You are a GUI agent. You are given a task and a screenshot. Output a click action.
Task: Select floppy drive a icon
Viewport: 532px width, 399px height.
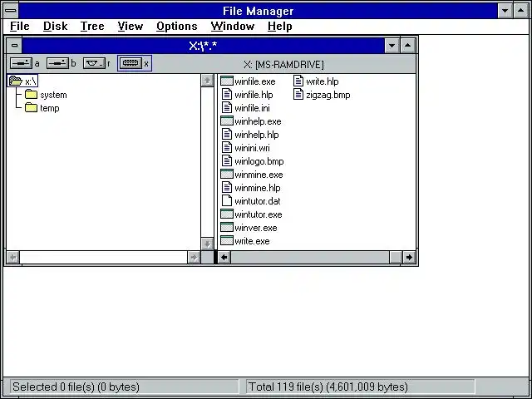tap(21, 63)
